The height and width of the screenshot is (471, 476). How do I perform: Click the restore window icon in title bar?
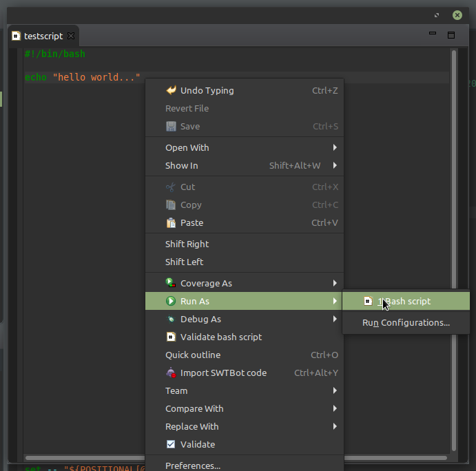tap(437, 15)
